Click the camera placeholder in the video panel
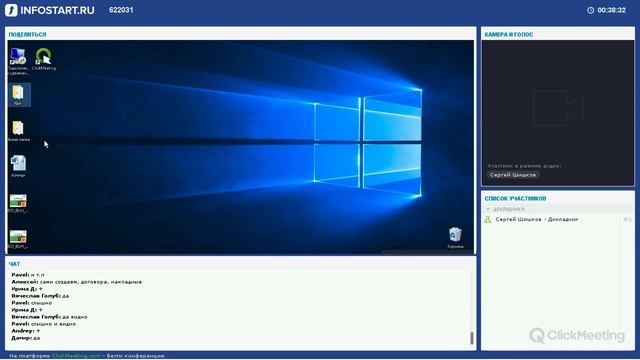 [x=558, y=108]
